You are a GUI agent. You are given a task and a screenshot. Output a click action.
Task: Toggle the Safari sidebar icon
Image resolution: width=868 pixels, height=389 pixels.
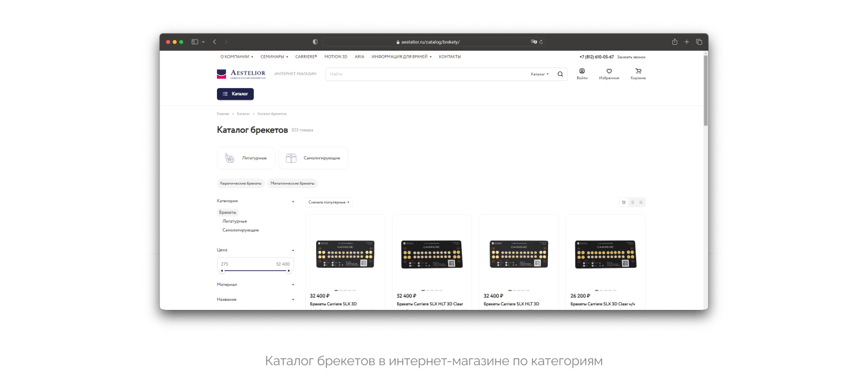click(x=194, y=41)
